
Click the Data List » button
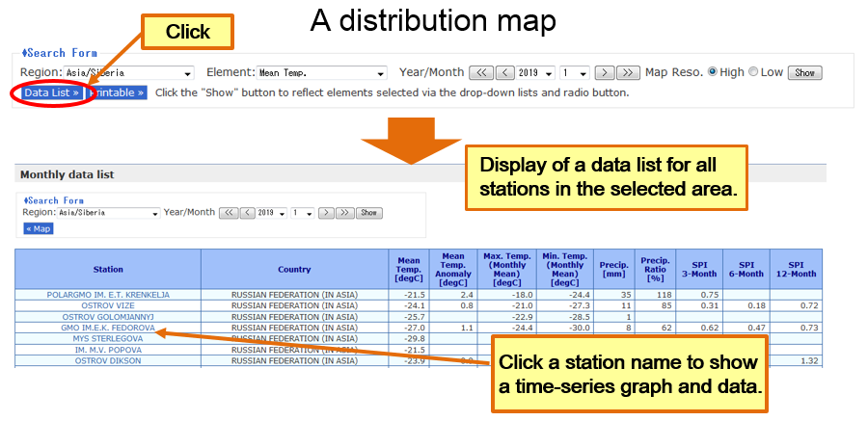coord(52,92)
